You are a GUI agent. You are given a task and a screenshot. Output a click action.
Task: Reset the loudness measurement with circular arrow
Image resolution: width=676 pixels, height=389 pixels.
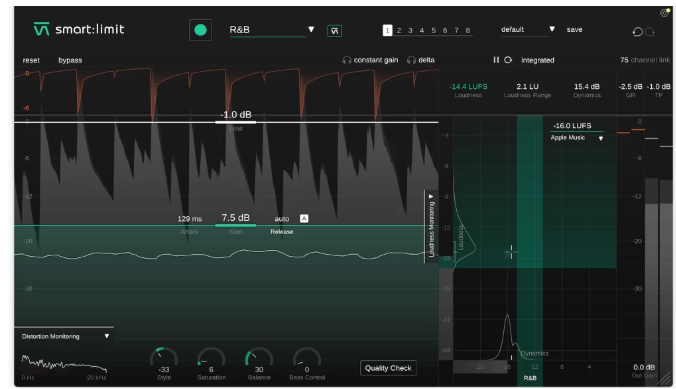point(508,60)
